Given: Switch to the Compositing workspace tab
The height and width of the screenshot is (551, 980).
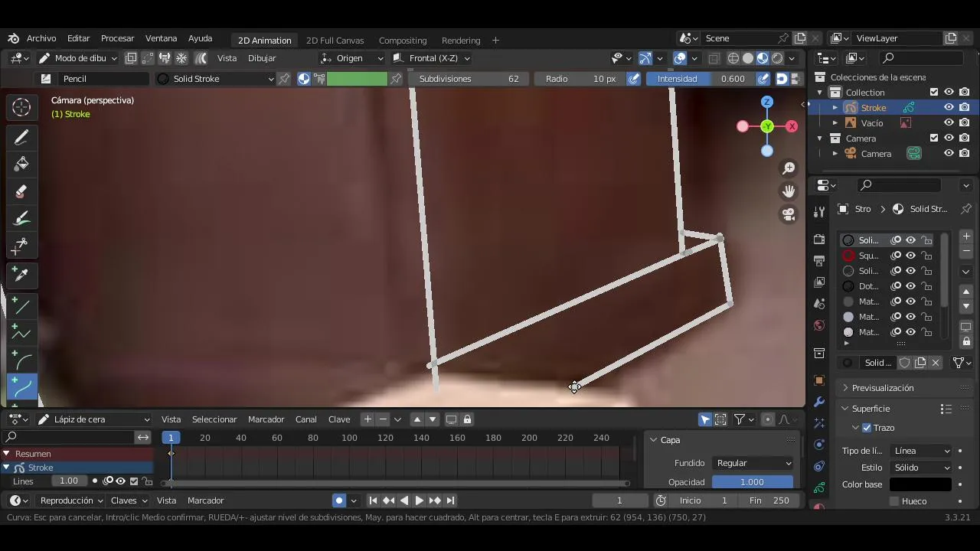Looking at the screenshot, I should pos(403,41).
